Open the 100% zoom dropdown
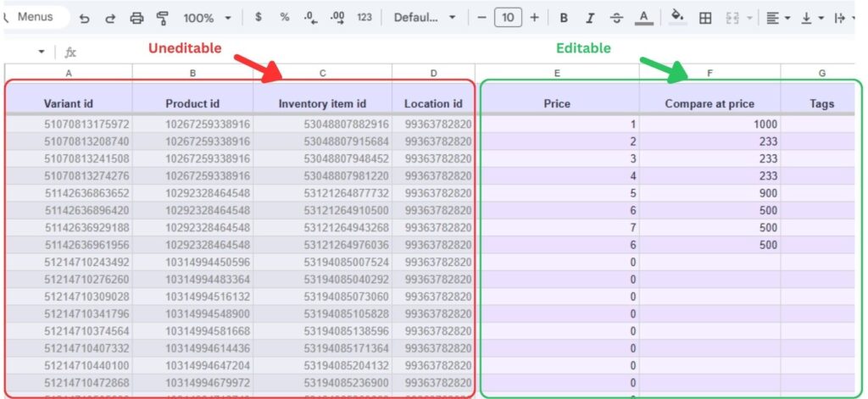 207,18
